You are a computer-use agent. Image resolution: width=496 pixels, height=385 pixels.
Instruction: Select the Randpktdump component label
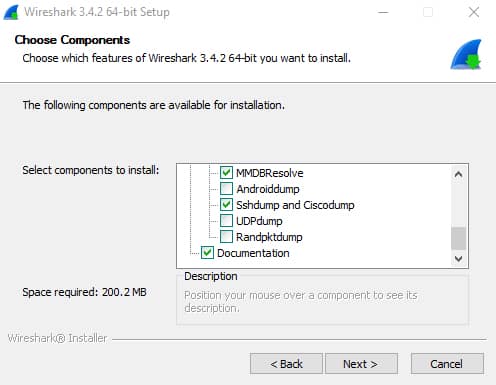point(269,237)
